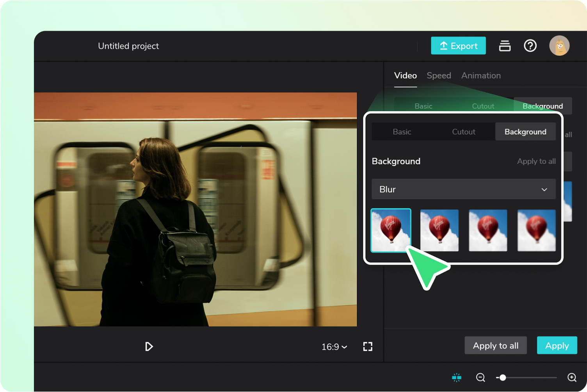This screenshot has width=587, height=392.
Task: Click the teal Apply button
Action: point(557,346)
